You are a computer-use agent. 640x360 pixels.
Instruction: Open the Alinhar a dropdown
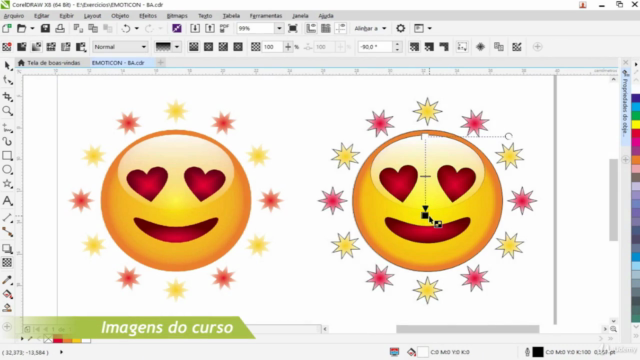[x=370, y=28]
